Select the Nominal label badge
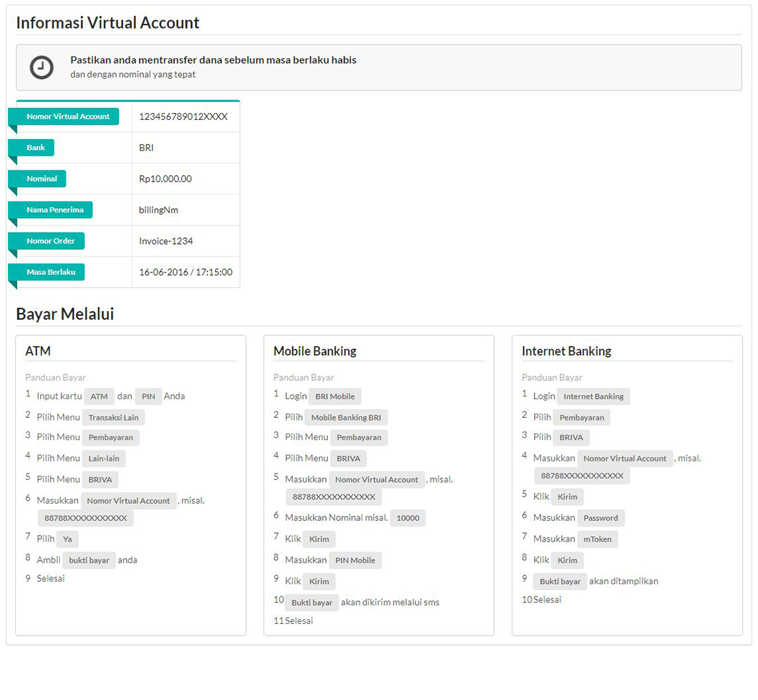This screenshot has width=758, height=700. (40, 178)
